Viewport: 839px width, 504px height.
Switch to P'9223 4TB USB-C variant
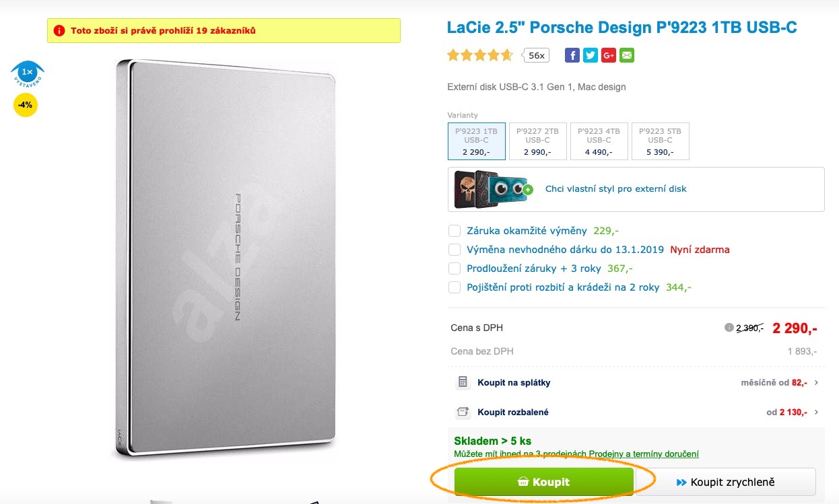coord(599,141)
